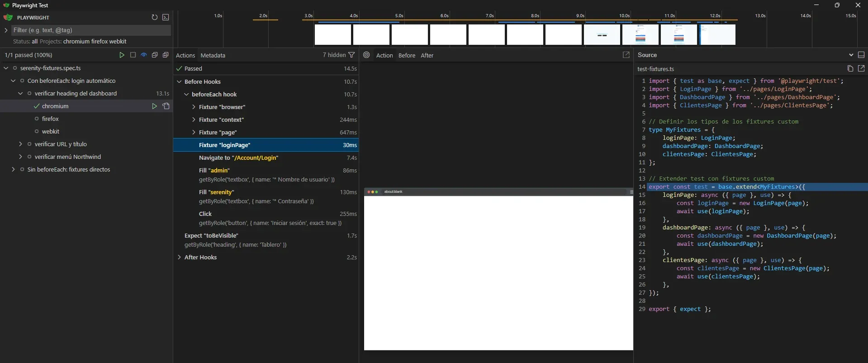Image resolution: width=868 pixels, height=363 pixels.
Task: Switch to the Actions tab
Action: 185,55
